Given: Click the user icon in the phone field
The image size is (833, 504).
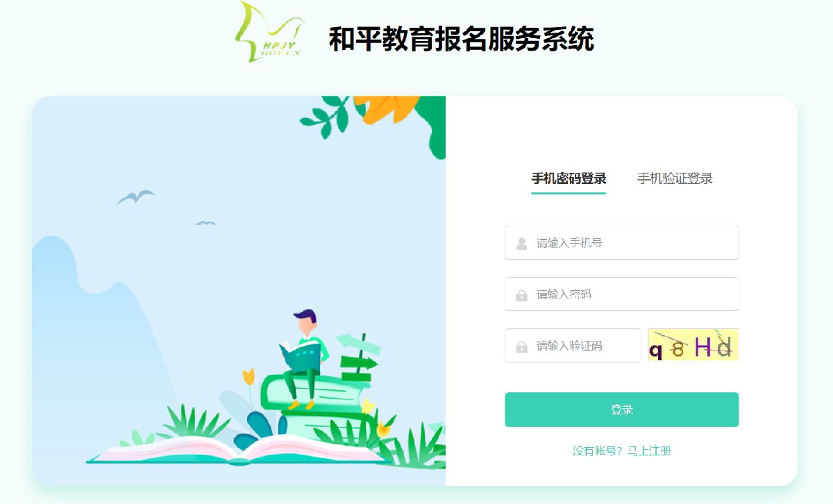Looking at the screenshot, I should 522,244.
